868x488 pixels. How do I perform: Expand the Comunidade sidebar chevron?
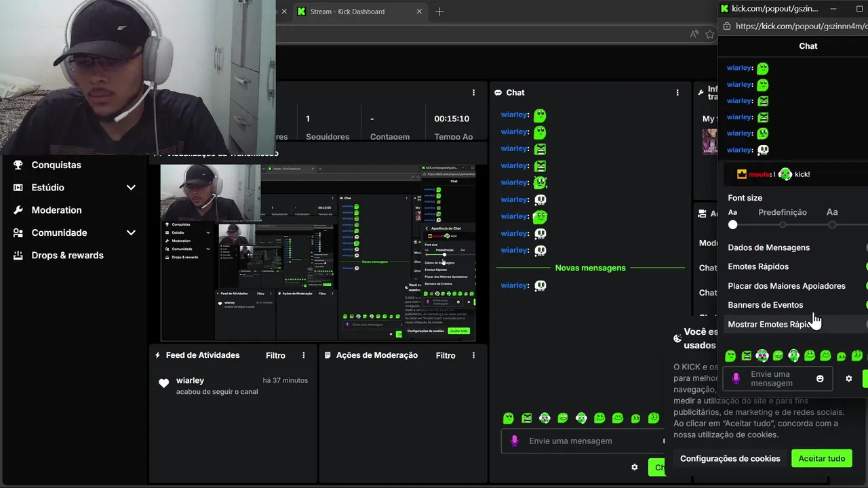131,232
